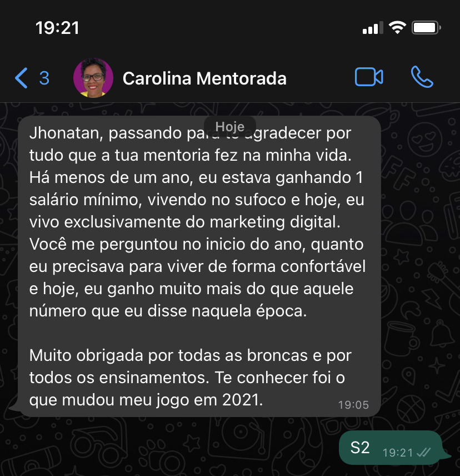
Task: Tap the Hoje date label
Action: tap(230, 126)
